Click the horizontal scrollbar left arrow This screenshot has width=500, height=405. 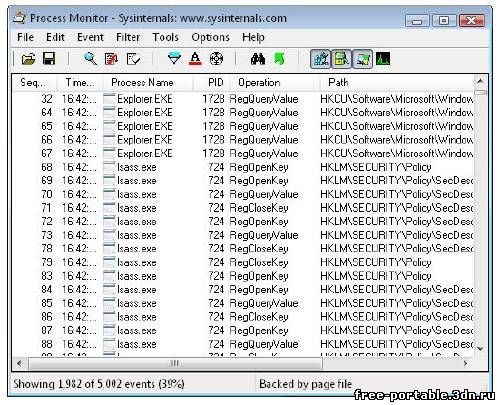tap(19, 363)
